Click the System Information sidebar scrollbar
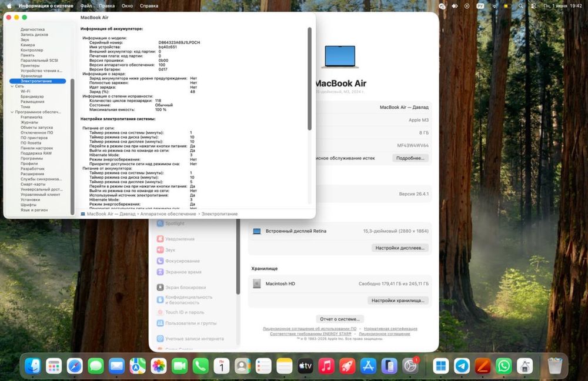 [x=72, y=146]
